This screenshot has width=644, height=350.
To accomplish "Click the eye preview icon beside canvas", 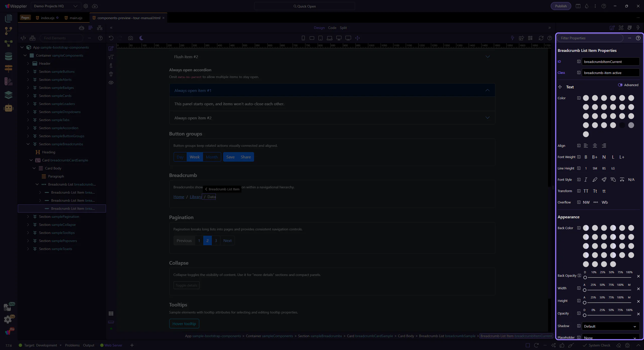I will tap(111, 83).
